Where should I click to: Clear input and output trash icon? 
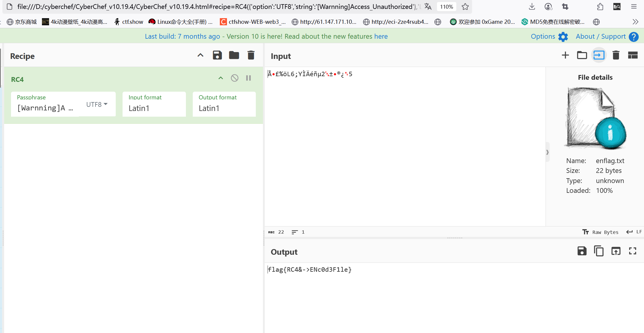pyautogui.click(x=616, y=55)
